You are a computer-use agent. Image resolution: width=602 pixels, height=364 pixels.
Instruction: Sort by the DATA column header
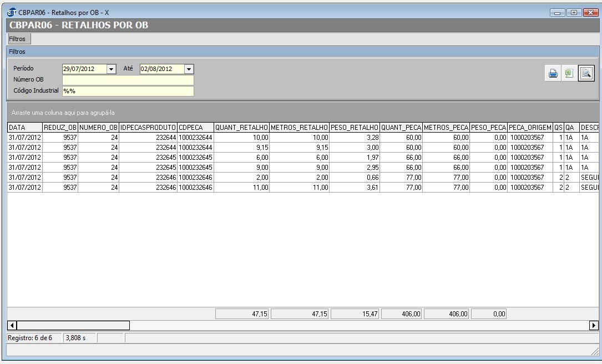click(x=24, y=128)
